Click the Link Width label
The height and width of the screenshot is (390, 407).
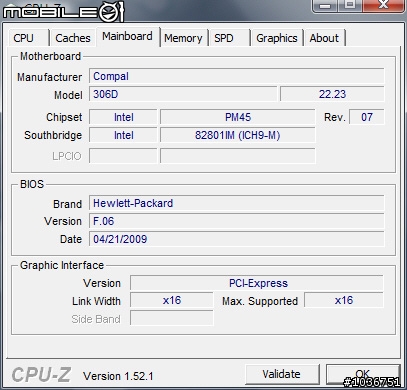(x=96, y=301)
